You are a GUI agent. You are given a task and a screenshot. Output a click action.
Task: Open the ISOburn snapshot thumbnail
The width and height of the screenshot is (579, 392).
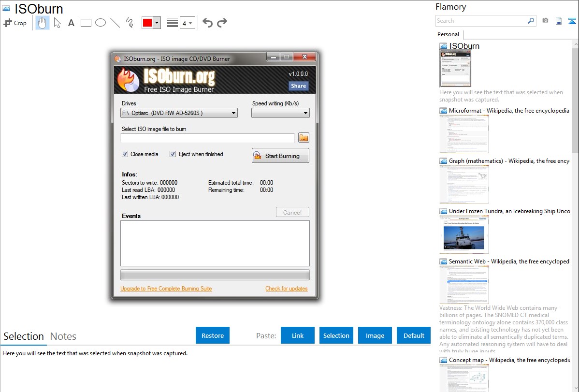tap(455, 69)
